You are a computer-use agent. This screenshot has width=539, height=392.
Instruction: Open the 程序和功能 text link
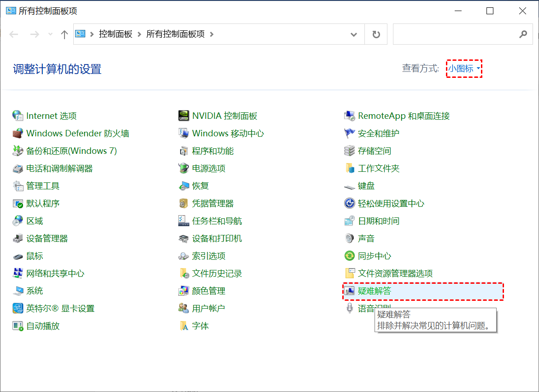coord(213,151)
